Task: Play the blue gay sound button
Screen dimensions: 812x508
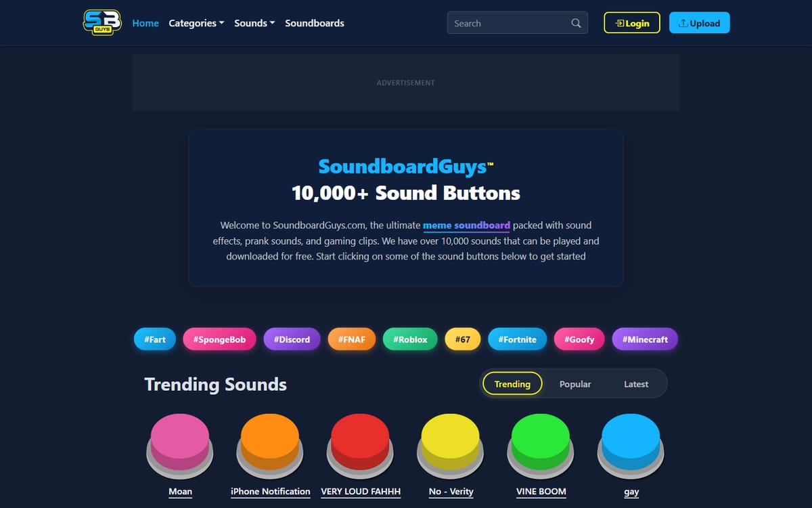Action: tap(631, 446)
